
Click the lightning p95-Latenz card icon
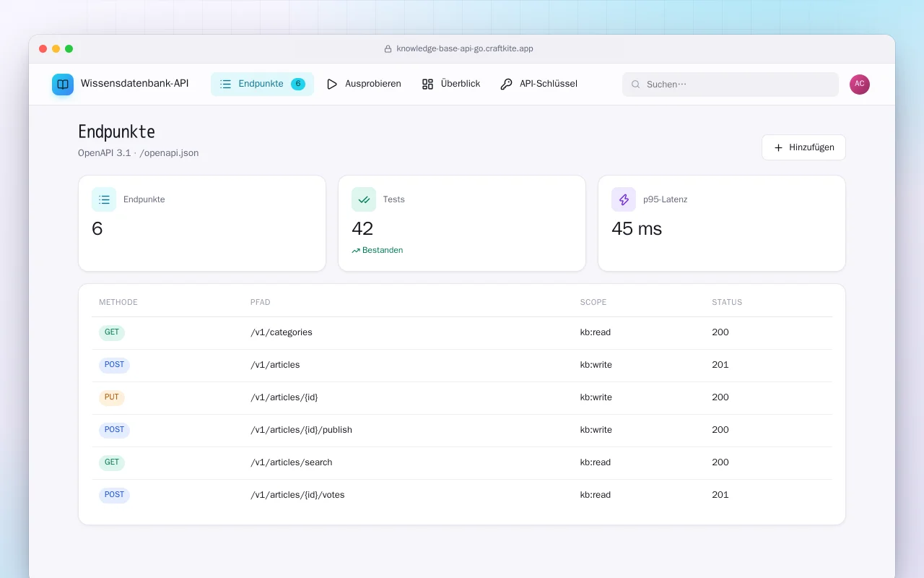click(624, 199)
